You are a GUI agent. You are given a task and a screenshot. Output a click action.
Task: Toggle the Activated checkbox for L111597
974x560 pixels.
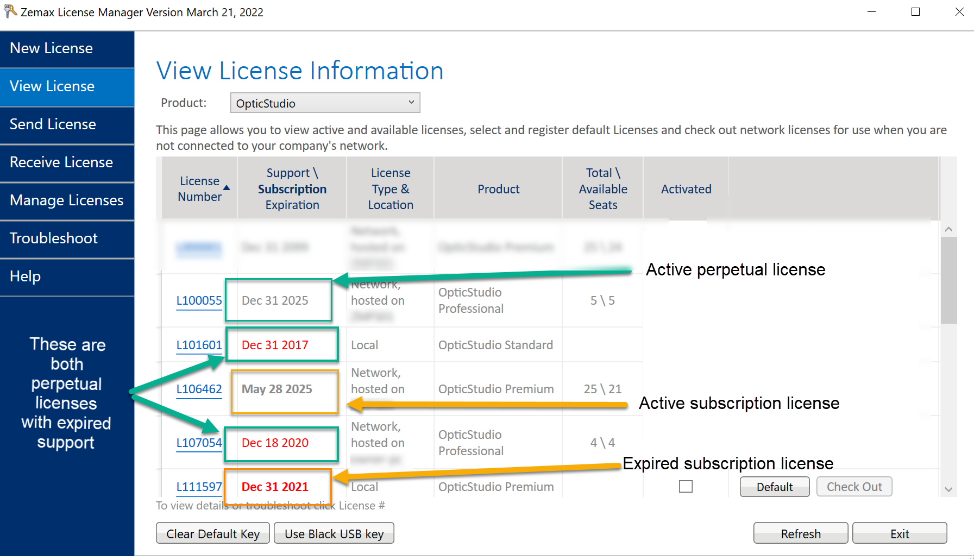686,486
